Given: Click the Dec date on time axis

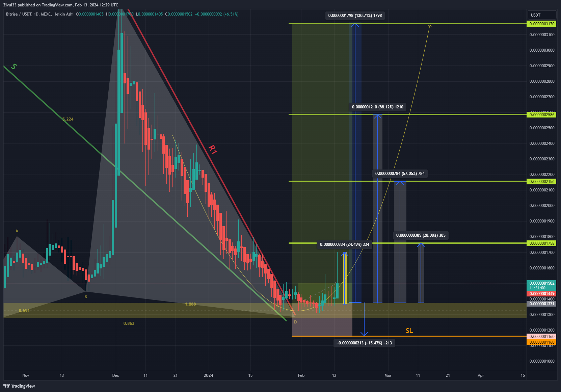Looking at the screenshot, I should (x=115, y=375).
